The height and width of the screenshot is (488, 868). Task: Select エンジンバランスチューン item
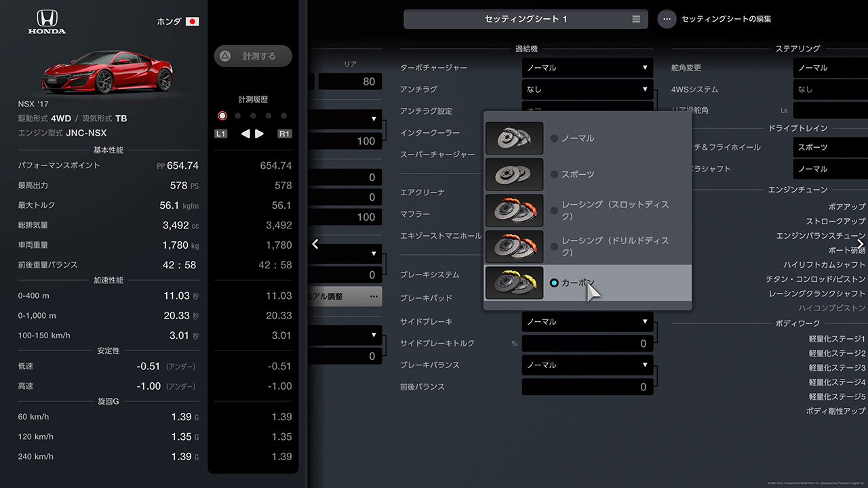pyautogui.click(x=821, y=236)
